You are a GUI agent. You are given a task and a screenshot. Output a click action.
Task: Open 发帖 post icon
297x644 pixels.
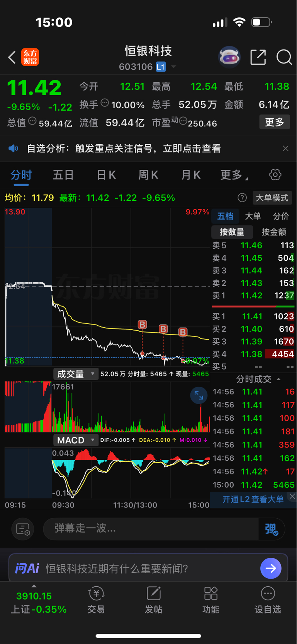pyautogui.click(x=154, y=600)
